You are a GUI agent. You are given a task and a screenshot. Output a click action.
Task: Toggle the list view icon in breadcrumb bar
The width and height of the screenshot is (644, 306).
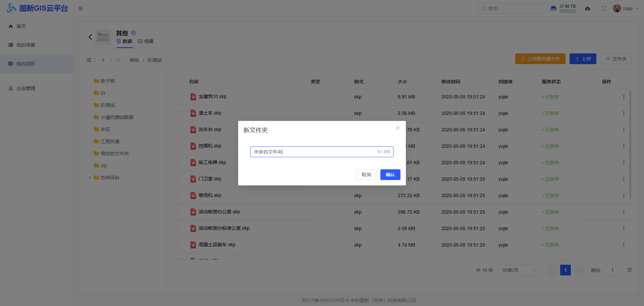point(89,60)
